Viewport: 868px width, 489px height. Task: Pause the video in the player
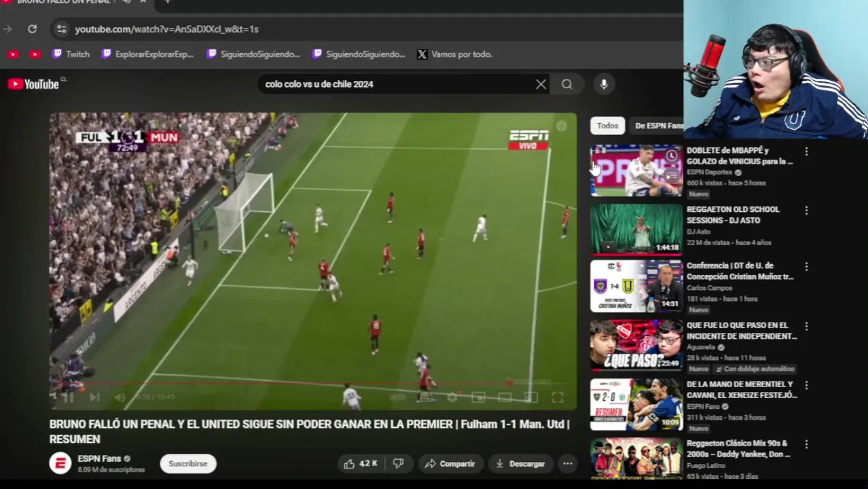[x=68, y=397]
